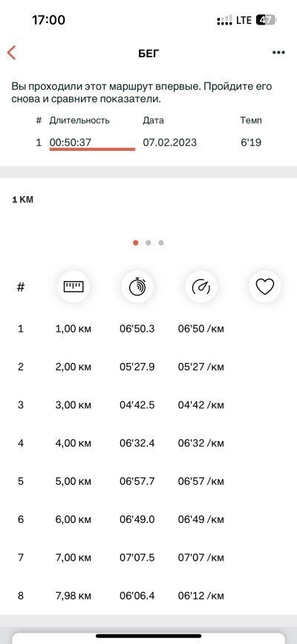The width and height of the screenshot is (297, 644).
Task: Tap the date 07.02.2023 entry
Action: tap(170, 143)
